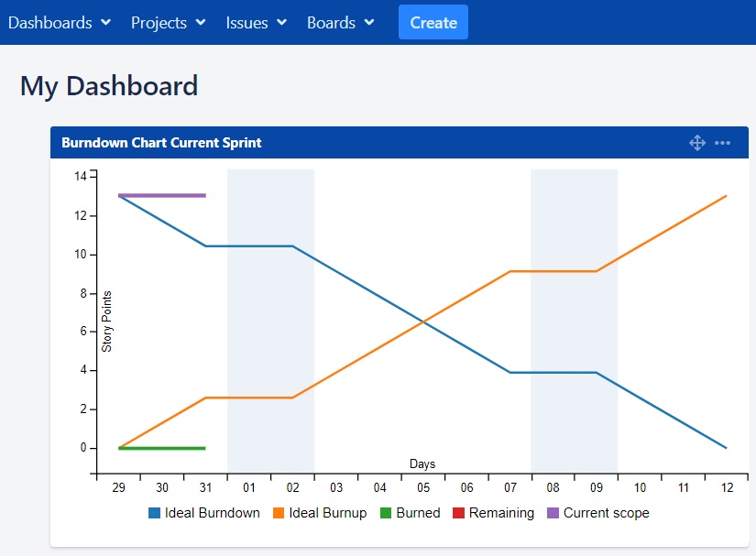Click the red Remaining legend swatch
The height and width of the screenshot is (556, 756).
coord(458,513)
